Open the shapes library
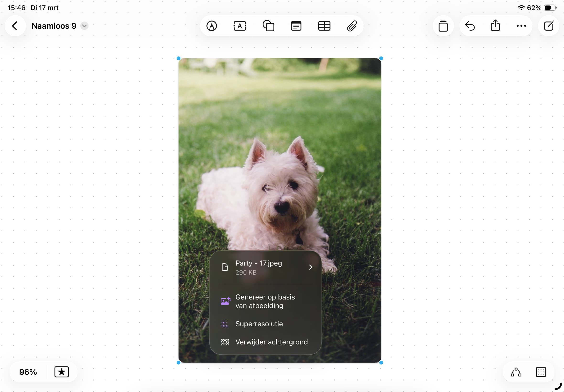This screenshot has width=564, height=392. pos(268,26)
